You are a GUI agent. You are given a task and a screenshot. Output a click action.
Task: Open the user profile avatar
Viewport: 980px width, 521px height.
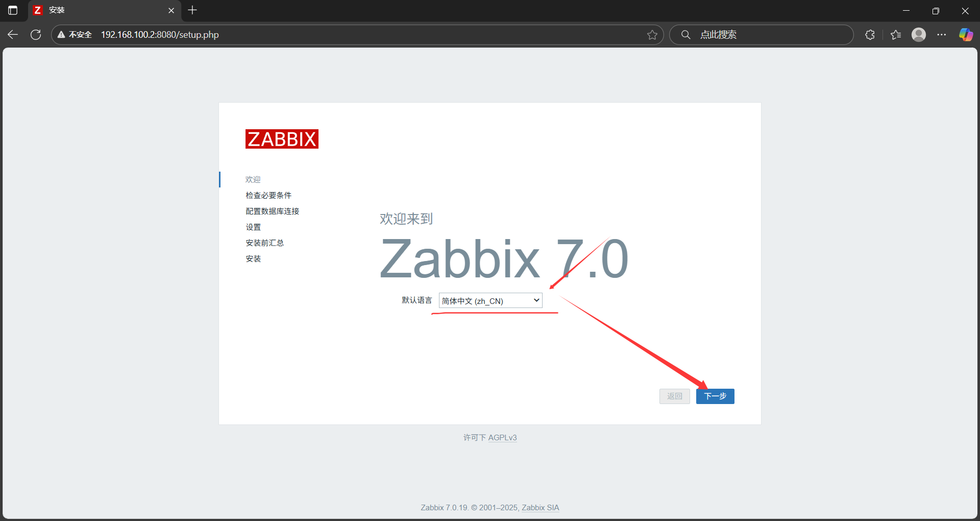(x=919, y=35)
